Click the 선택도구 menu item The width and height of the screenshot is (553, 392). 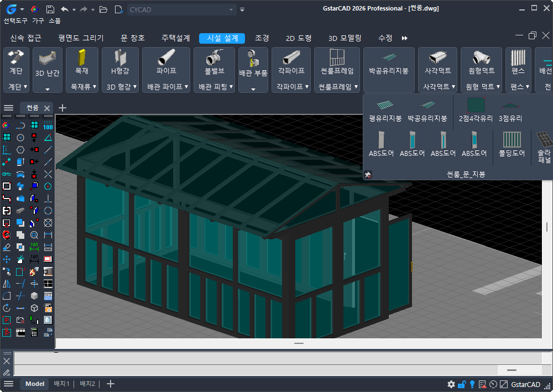(15, 20)
